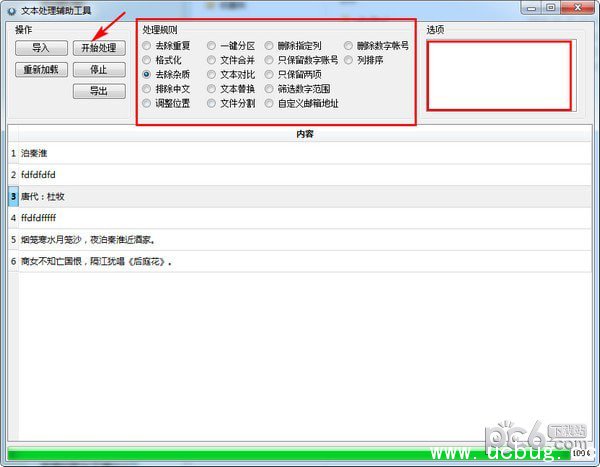The width and height of the screenshot is (600, 467).
Task: Click the 导入 import button
Action: pyautogui.click(x=41, y=48)
